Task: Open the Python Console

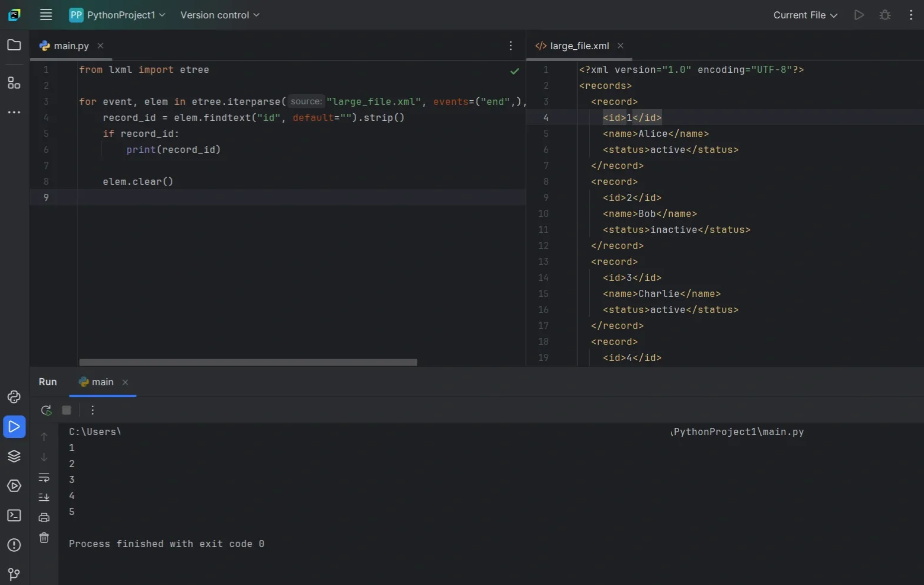Action: tap(14, 397)
